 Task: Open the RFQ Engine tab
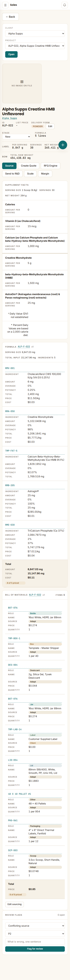pyautogui.click(x=50, y=166)
